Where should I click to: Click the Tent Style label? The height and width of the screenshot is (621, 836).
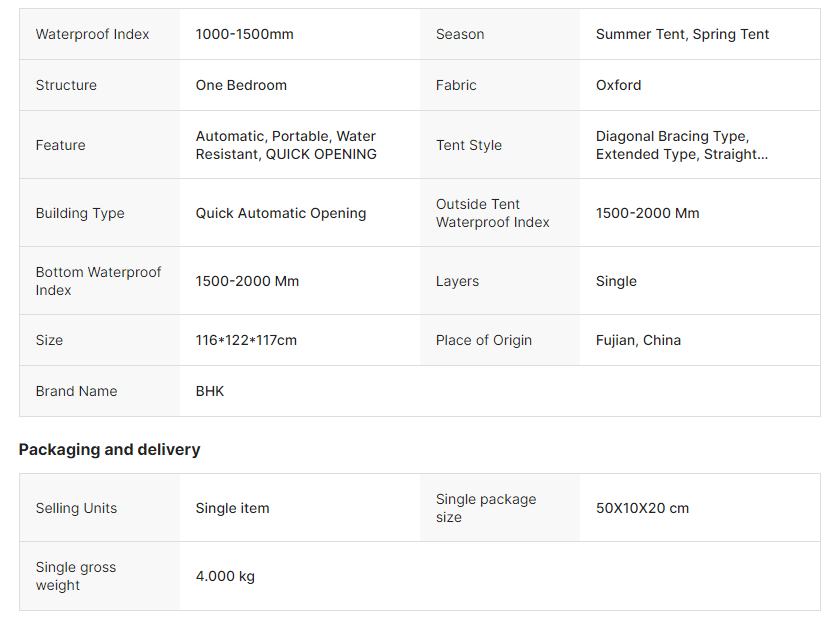[x=469, y=145]
